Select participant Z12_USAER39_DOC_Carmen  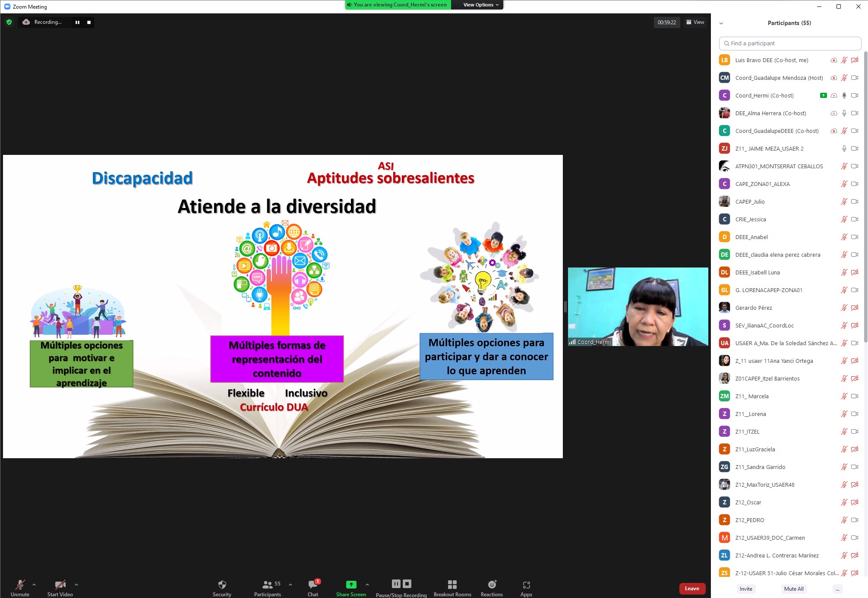coord(789,538)
